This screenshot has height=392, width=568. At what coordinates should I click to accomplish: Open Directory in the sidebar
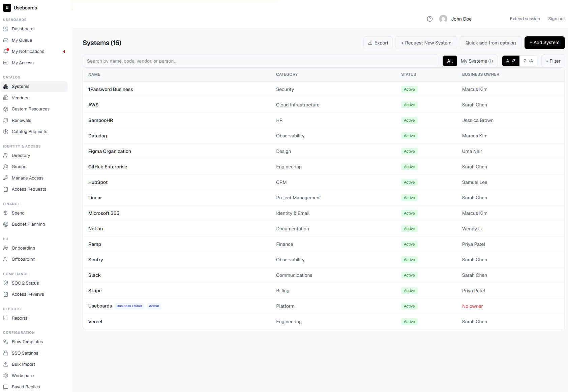34,156
